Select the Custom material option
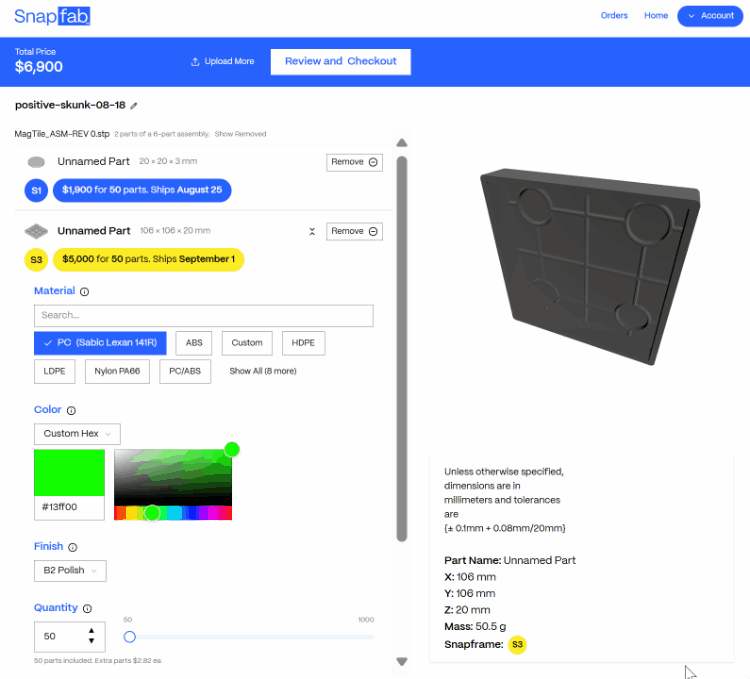The image size is (750, 679). (x=247, y=343)
